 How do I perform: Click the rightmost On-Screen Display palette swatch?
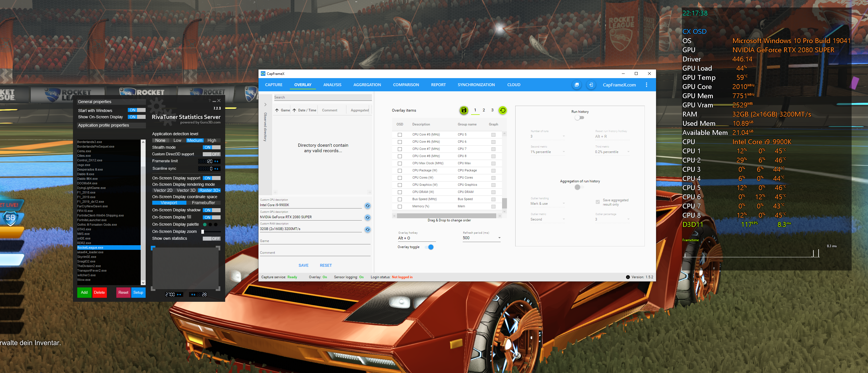coord(216,225)
